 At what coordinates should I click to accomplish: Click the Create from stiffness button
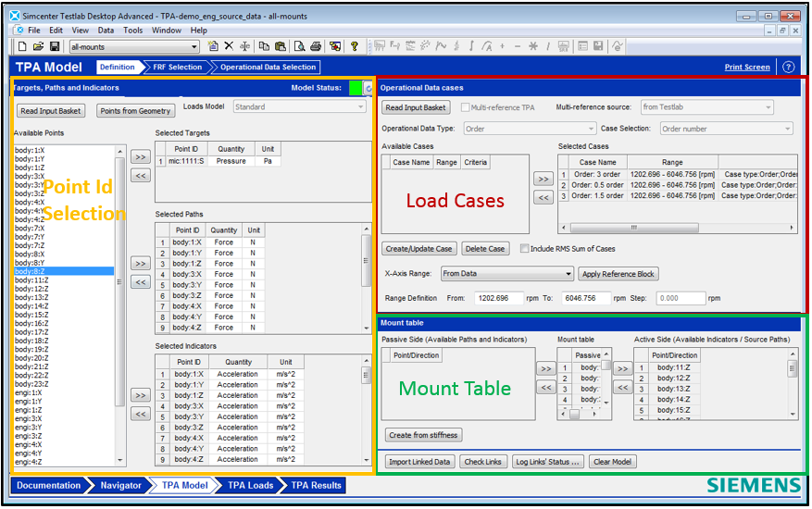pyautogui.click(x=423, y=435)
